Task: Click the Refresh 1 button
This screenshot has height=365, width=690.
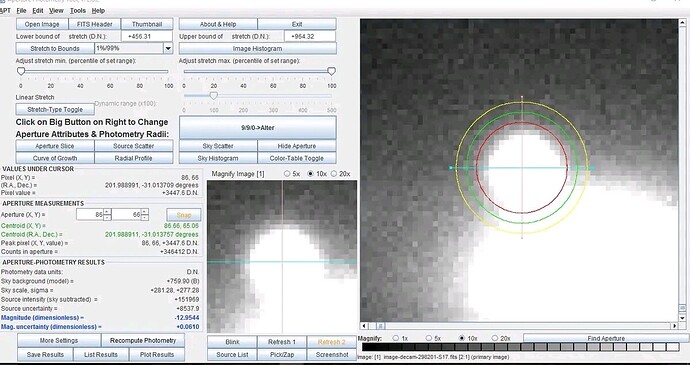Action: [x=282, y=342]
